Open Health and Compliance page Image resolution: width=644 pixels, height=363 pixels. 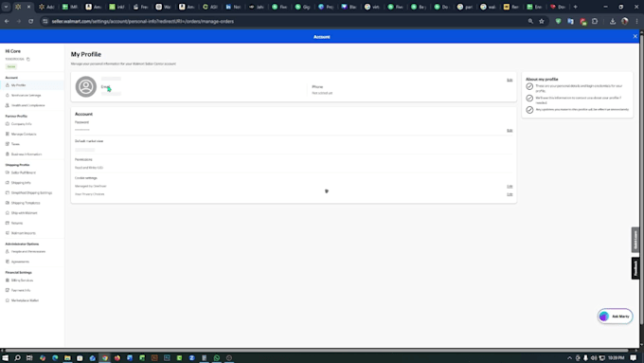[27, 105]
